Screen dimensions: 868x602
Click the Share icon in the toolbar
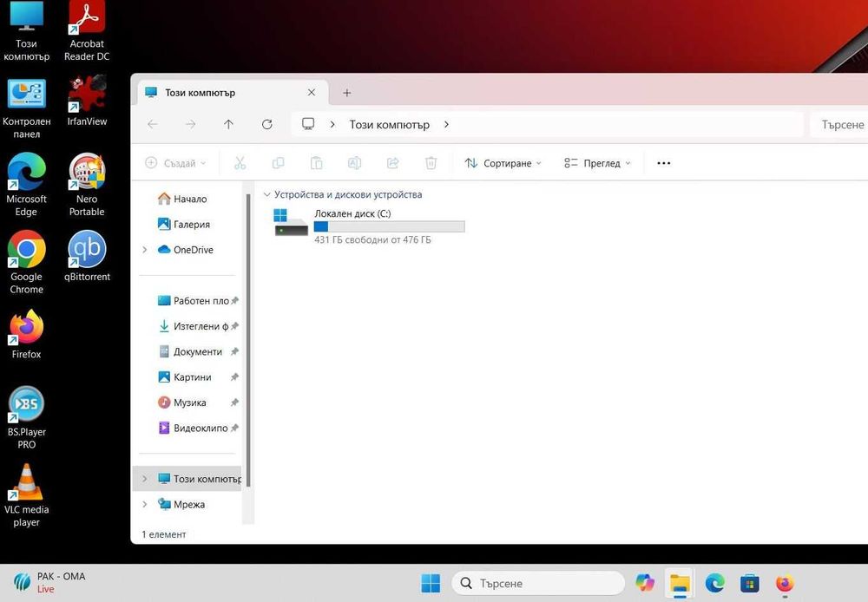(392, 163)
